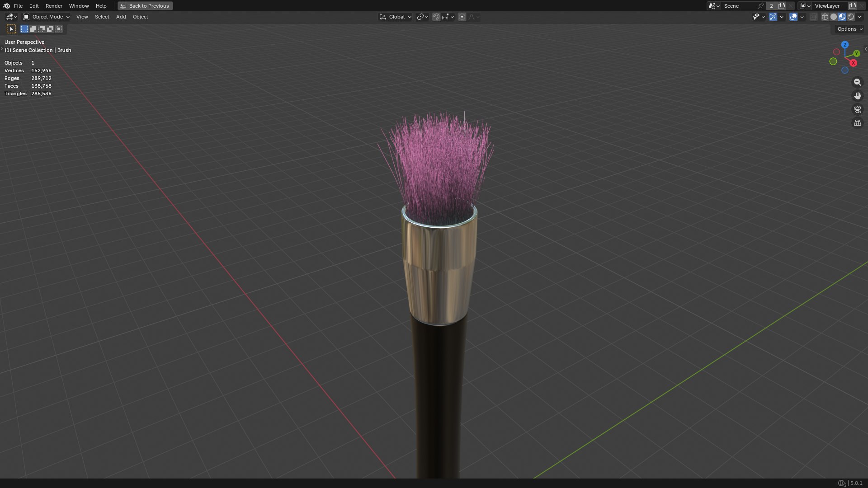Screen dimensions: 868x488
Task: Expand the viewport shading options dropdown
Action: click(860, 17)
